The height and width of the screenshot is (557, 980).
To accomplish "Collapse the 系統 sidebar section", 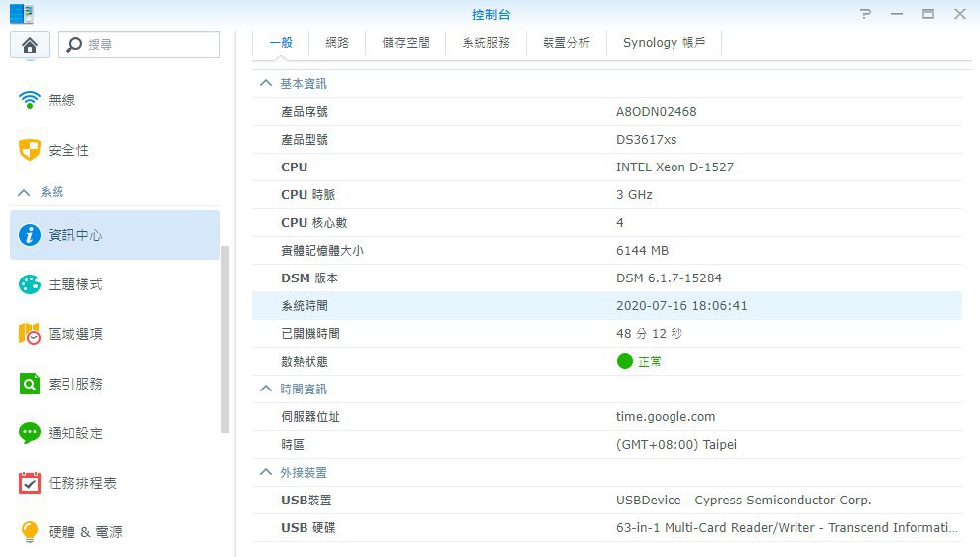I will (x=25, y=192).
